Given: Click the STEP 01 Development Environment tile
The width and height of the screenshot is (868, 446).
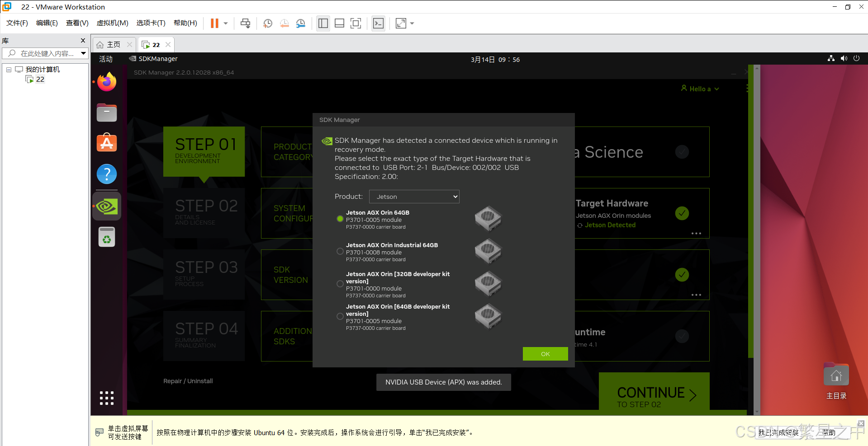Looking at the screenshot, I should tap(204, 151).
